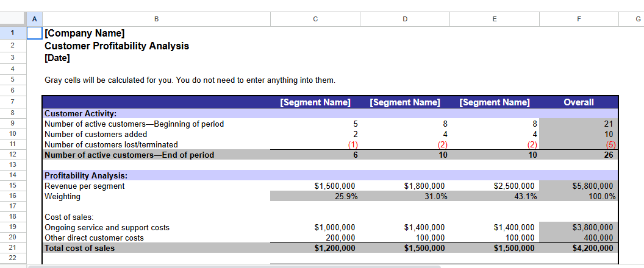Image resolution: width=644 pixels, height=268 pixels.
Task: Select the 200,000 other direct costs cell
Action: (x=315, y=238)
